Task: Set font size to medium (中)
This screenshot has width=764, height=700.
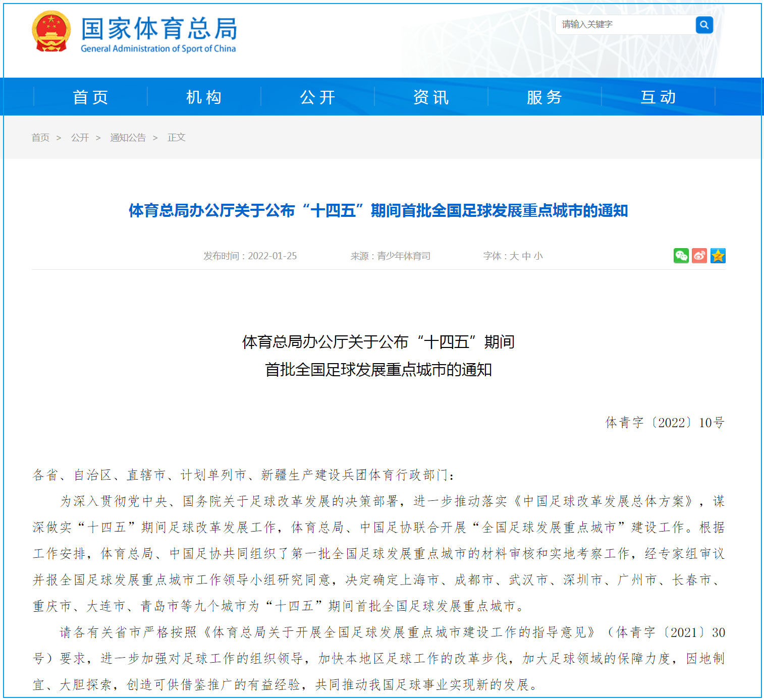Action: click(526, 256)
